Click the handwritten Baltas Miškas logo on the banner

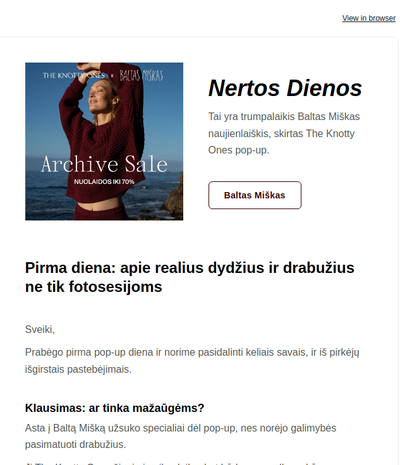[141, 76]
